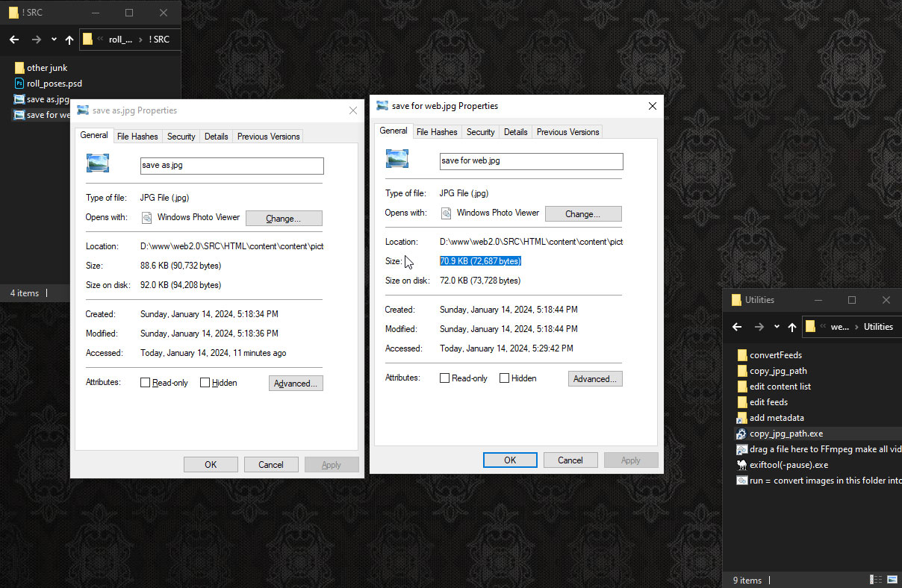Click the save for web.jpg filename field

(x=531, y=161)
